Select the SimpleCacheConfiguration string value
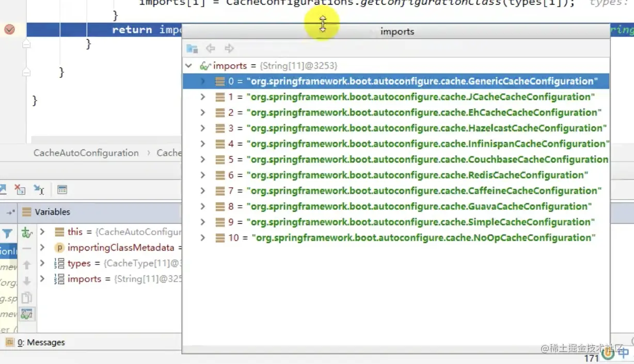 [x=421, y=222]
